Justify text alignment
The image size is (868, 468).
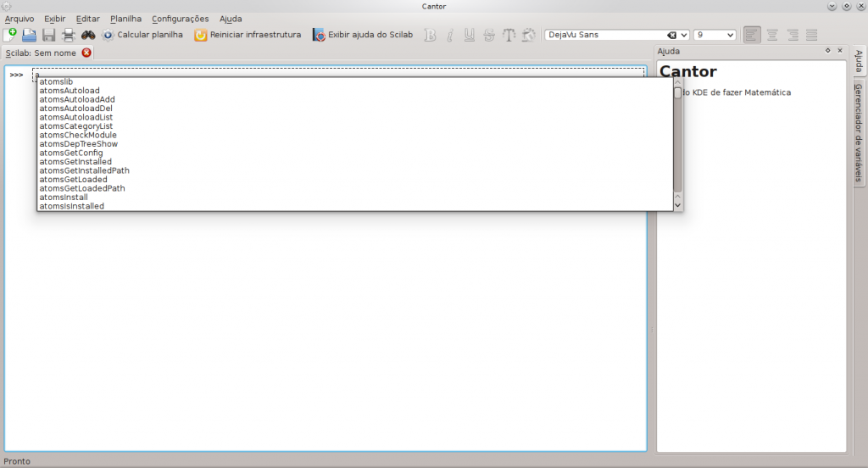point(812,35)
